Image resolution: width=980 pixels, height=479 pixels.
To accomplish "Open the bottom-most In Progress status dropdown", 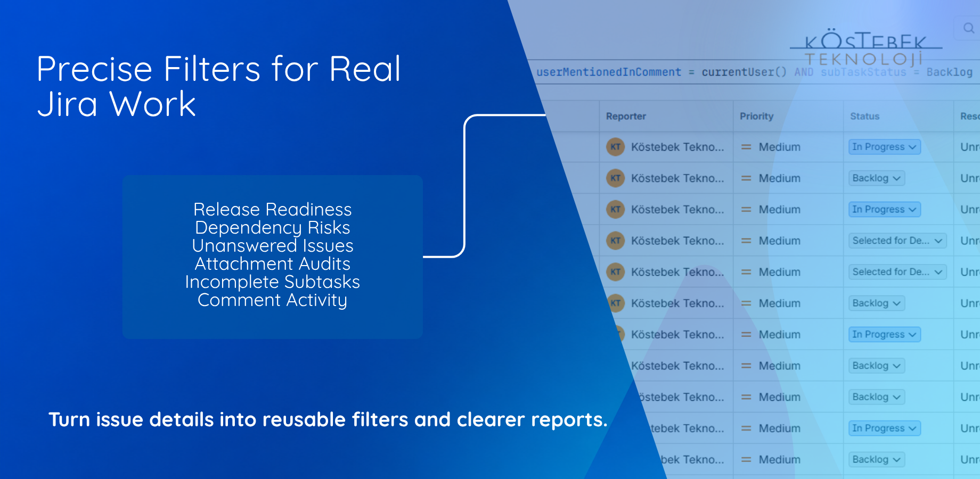I will tap(884, 428).
